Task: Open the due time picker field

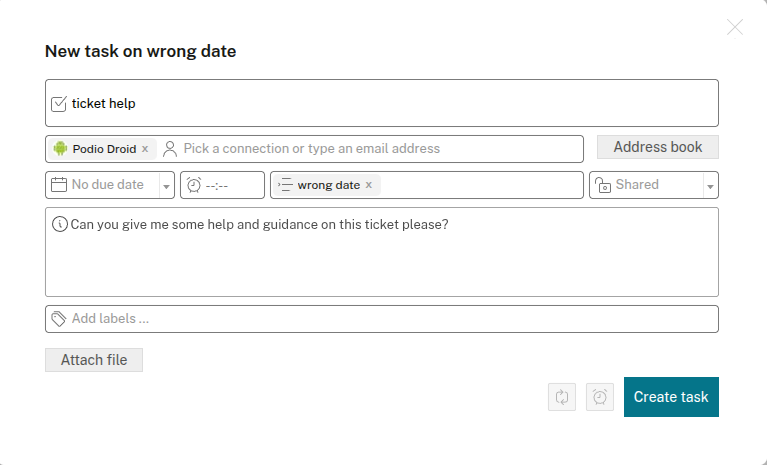Action: [x=222, y=185]
